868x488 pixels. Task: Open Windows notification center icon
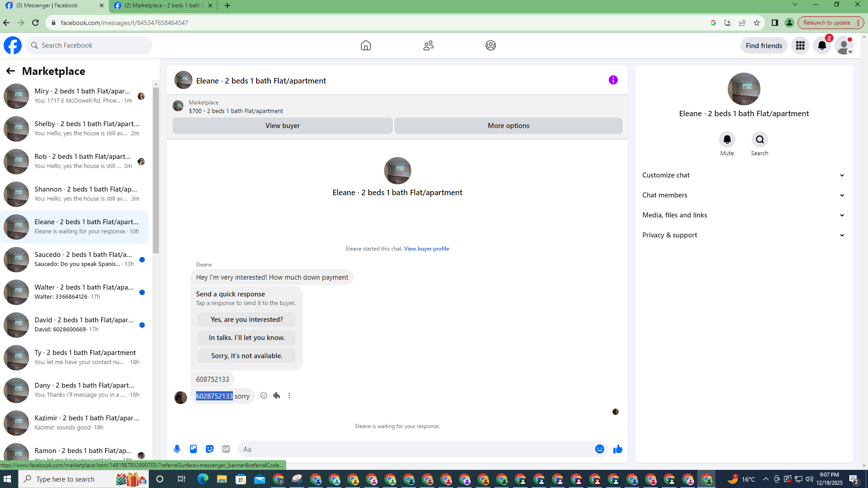(853, 479)
